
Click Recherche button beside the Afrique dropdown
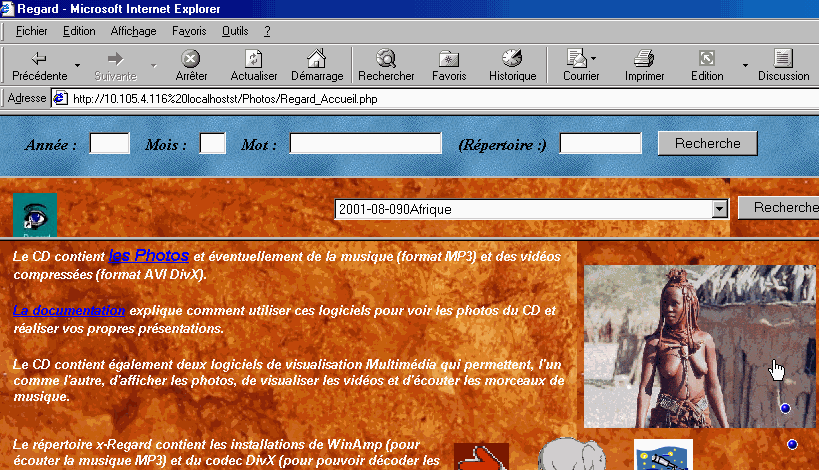[x=780, y=208]
